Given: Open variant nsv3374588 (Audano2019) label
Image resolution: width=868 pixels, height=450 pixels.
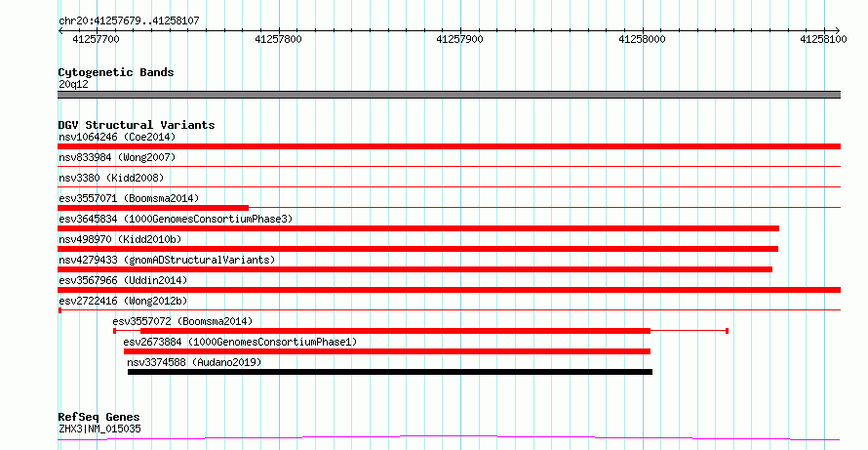Looking at the screenshot, I should [x=194, y=362].
